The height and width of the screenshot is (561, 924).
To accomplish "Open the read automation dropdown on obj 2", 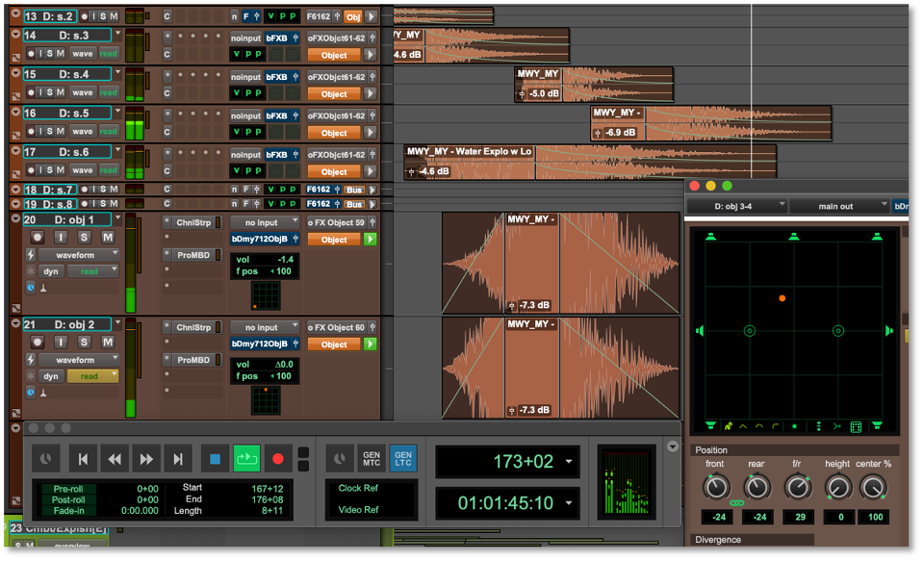I will coord(93,376).
